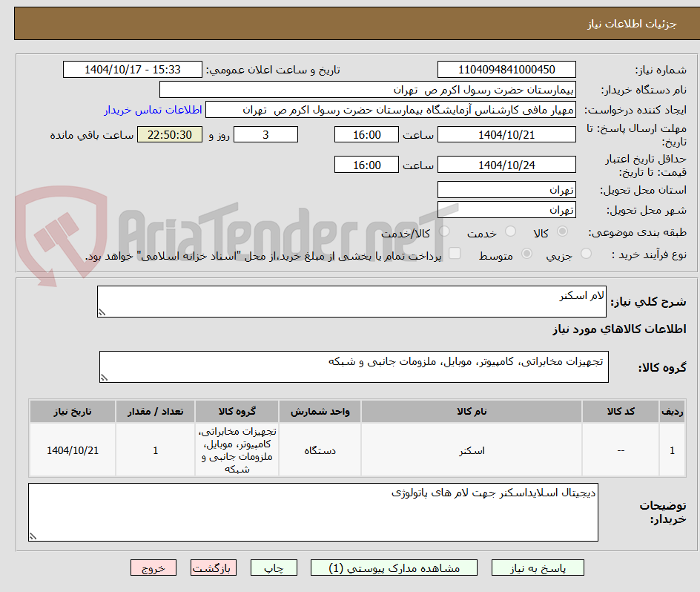Click the price validity 16:00 time field
Image resolution: width=700 pixels, height=592 pixels.
[366, 165]
